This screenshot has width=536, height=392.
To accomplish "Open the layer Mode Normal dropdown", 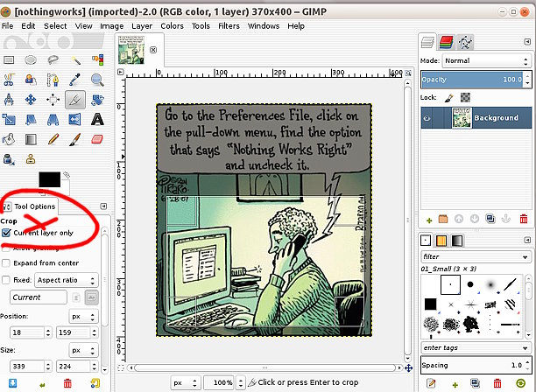I will coord(486,60).
